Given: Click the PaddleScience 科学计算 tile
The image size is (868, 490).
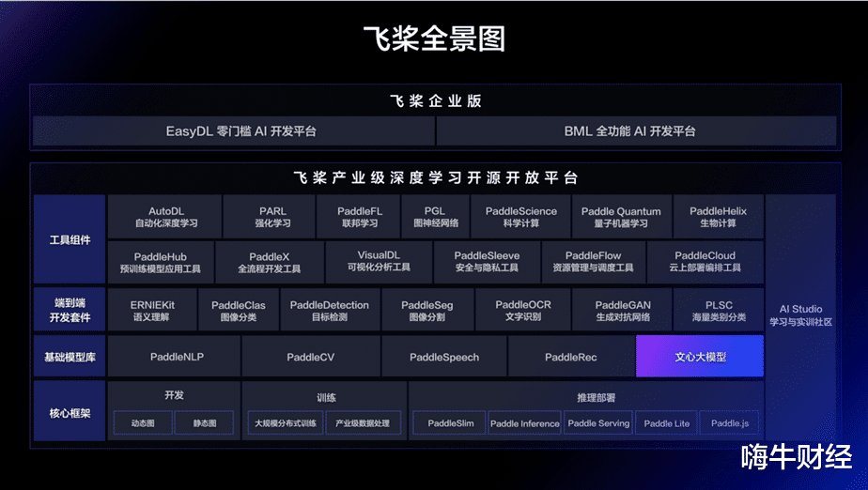Looking at the screenshot, I should point(521,217).
